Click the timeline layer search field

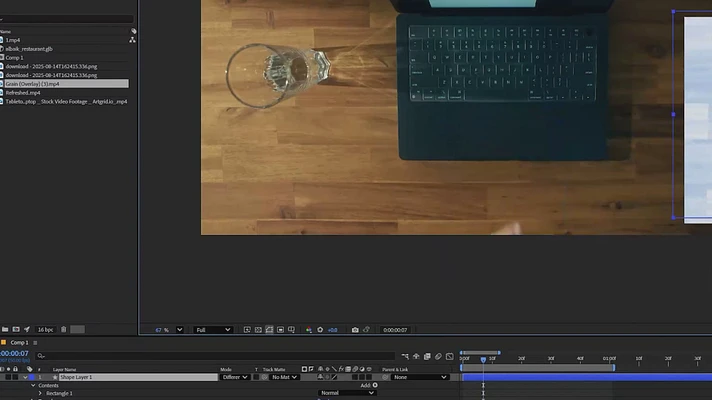(216, 356)
